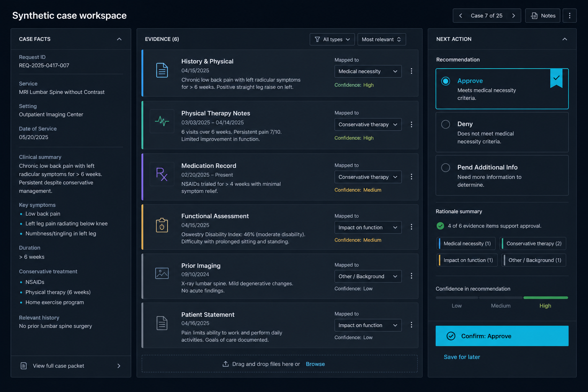Click the Physical Therapy Notes pulse icon

coord(162,121)
